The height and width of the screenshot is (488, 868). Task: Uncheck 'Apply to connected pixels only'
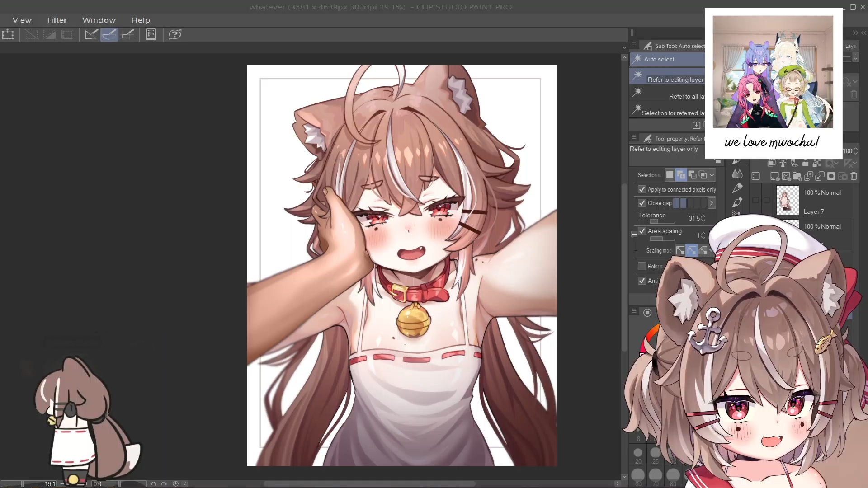[642, 189]
